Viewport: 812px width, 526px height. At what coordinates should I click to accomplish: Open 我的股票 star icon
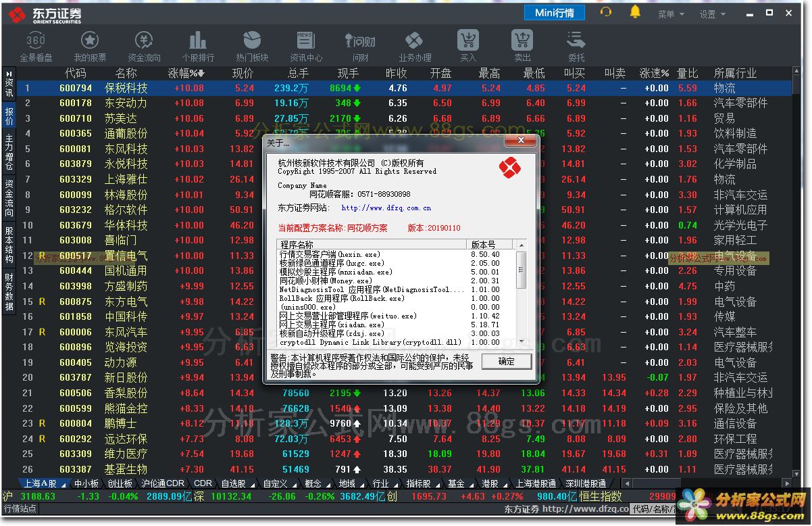tap(90, 39)
